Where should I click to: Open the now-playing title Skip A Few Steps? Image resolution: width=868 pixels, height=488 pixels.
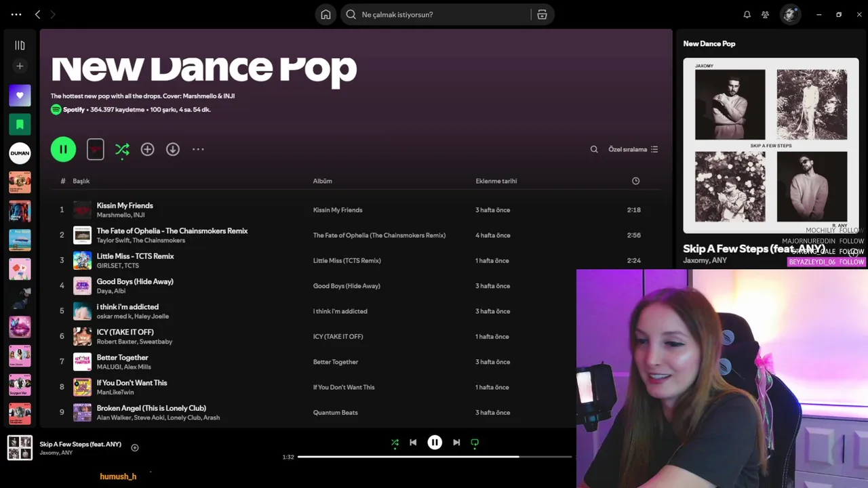click(80, 444)
